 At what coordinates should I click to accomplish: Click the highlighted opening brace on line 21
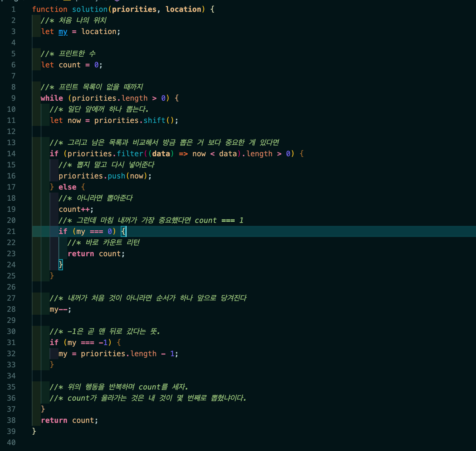(124, 231)
